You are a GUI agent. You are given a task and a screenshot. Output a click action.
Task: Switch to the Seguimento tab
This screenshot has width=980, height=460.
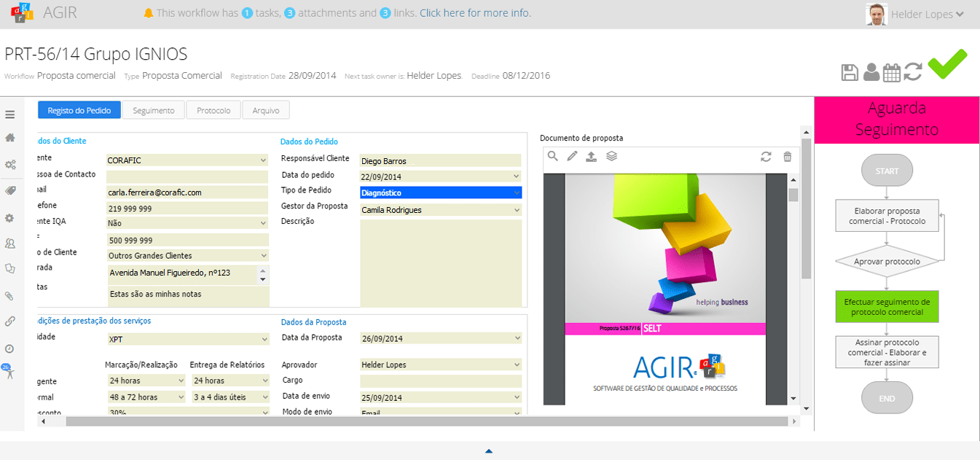(x=153, y=110)
